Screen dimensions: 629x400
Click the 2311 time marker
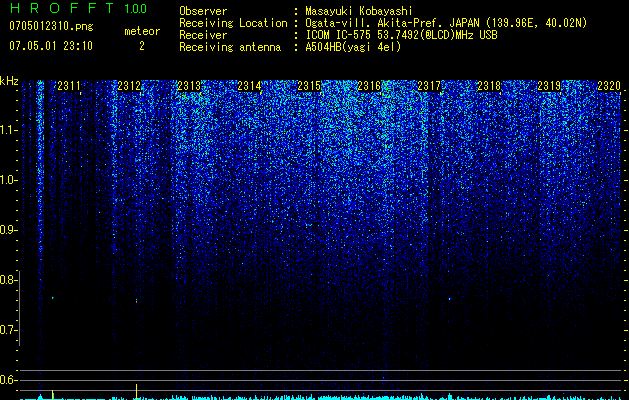point(69,86)
